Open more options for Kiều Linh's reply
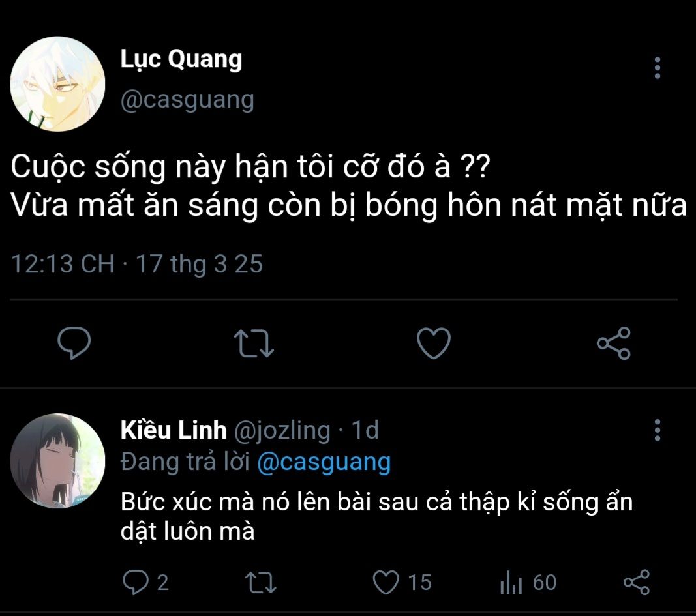Screen dimensions: 696x616 [x=657, y=430]
